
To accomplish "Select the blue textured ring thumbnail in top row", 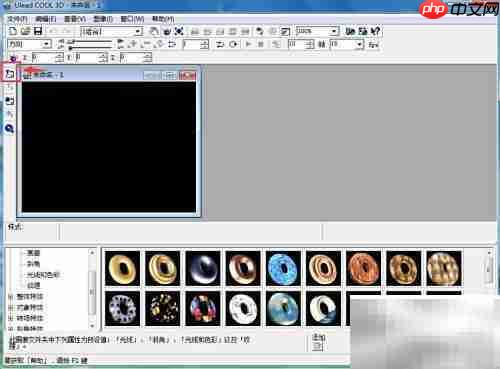I will pos(283,268).
